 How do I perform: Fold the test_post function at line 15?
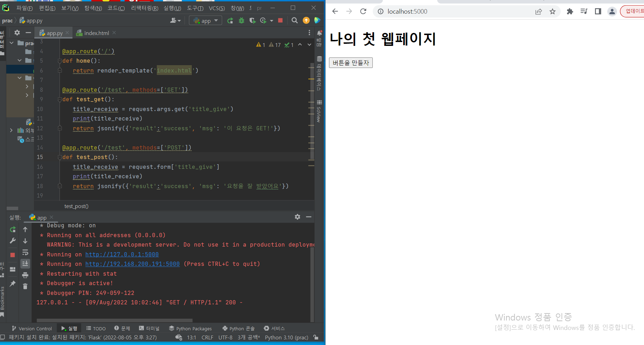pyautogui.click(x=60, y=157)
